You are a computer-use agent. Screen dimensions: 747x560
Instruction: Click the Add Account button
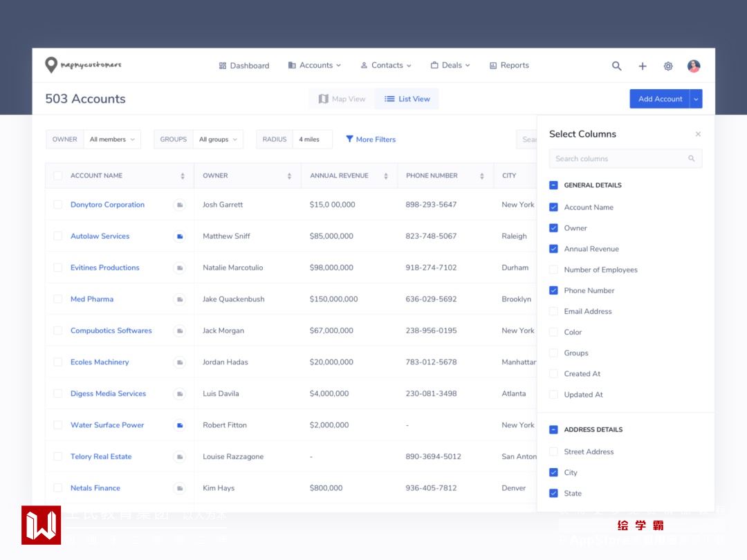pyautogui.click(x=660, y=99)
